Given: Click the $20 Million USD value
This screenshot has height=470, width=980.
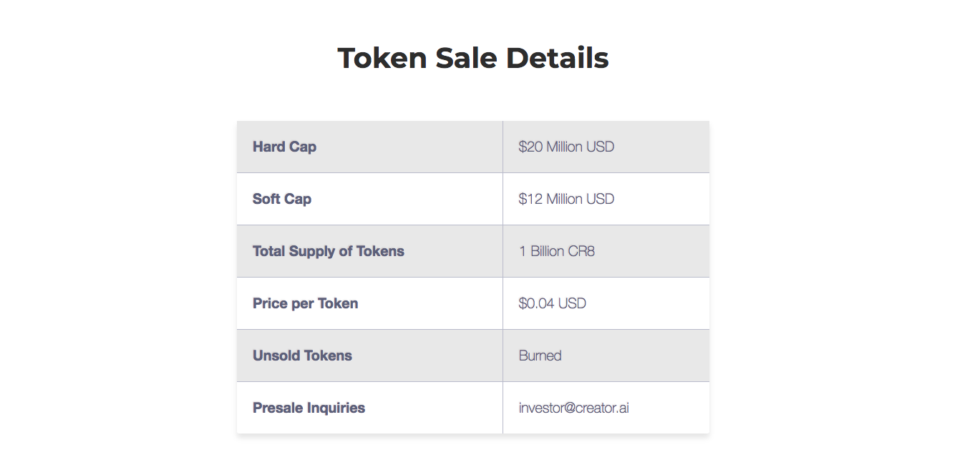Looking at the screenshot, I should (x=566, y=147).
